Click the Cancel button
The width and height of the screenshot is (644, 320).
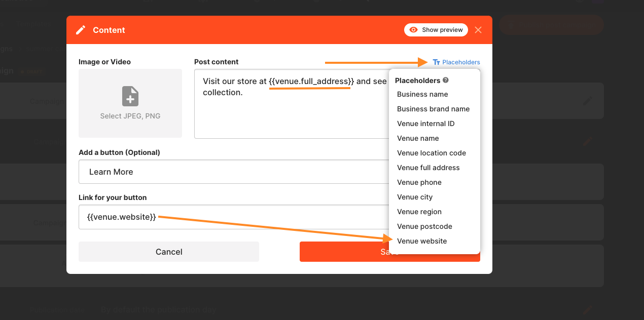pyautogui.click(x=169, y=252)
